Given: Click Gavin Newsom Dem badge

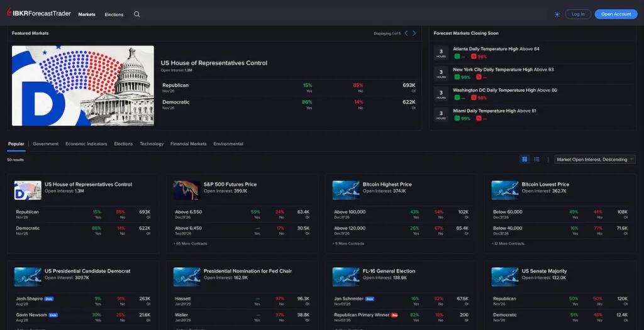Looking at the screenshot, I should (x=53, y=315).
